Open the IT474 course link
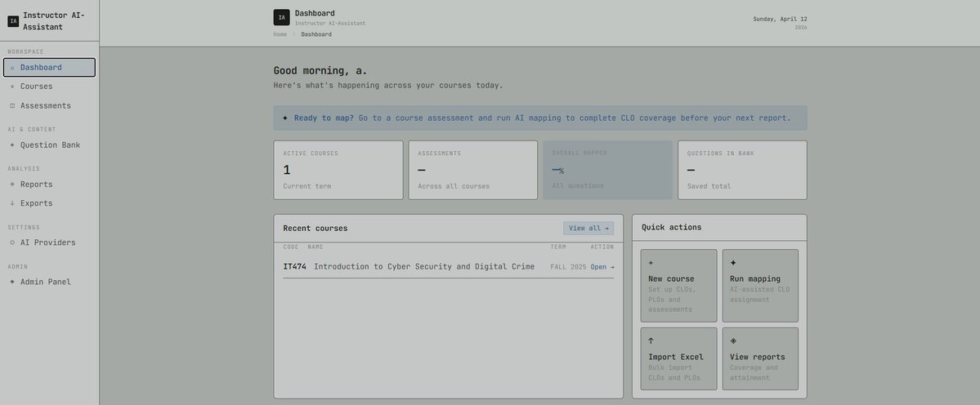Viewport: 980px width, 405px height. click(x=602, y=267)
